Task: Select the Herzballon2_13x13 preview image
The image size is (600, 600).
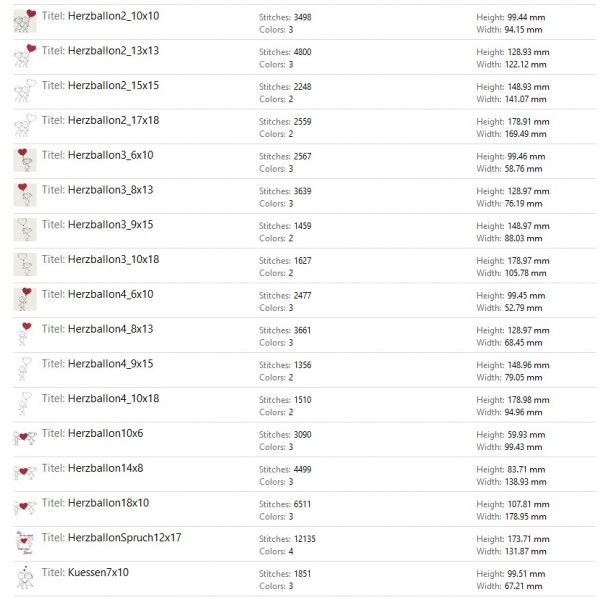Action: pyautogui.click(x=25, y=56)
